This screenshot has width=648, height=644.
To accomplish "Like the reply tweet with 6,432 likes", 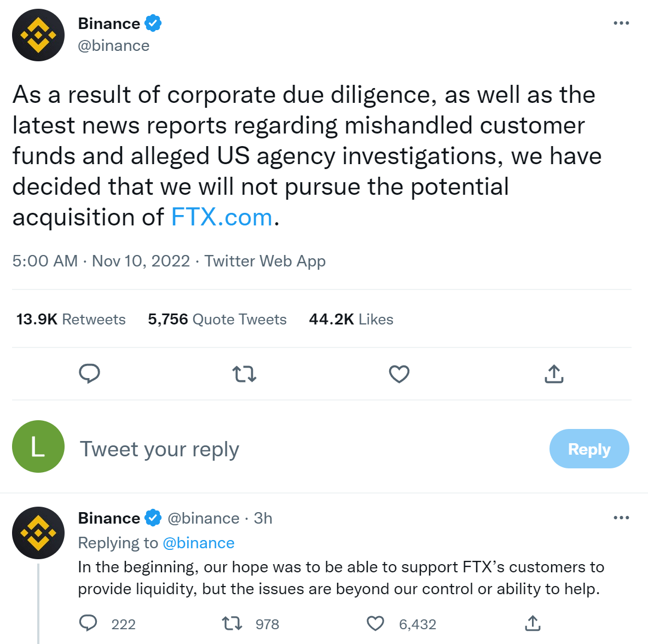I will [375, 623].
